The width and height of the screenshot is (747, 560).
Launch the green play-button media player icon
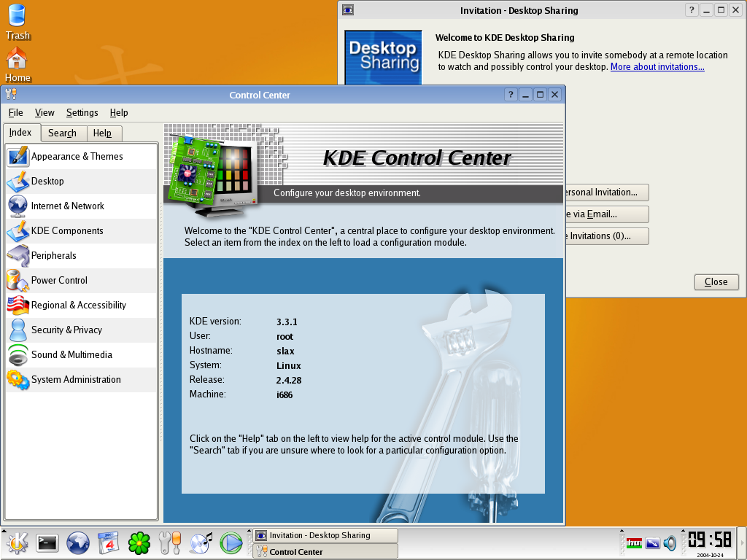pyautogui.click(x=231, y=542)
